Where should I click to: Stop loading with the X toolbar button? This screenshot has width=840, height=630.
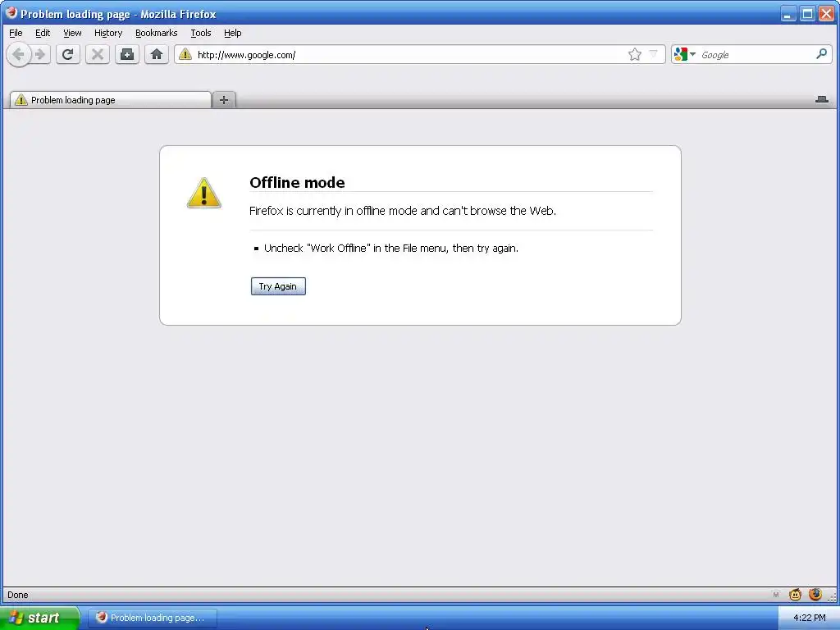(98, 55)
